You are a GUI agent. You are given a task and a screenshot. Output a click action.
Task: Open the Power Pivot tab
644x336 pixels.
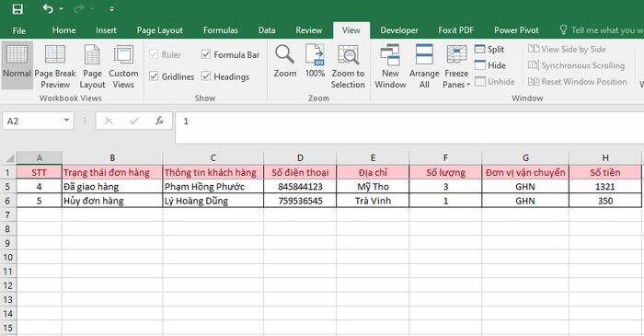point(516,30)
